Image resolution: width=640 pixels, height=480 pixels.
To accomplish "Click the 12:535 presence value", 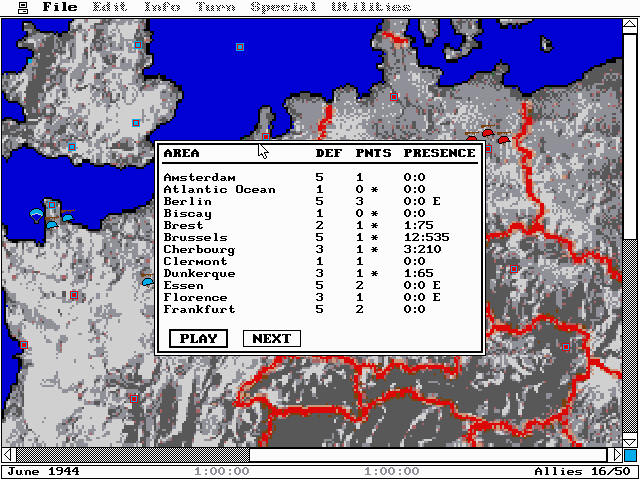I will point(427,238).
